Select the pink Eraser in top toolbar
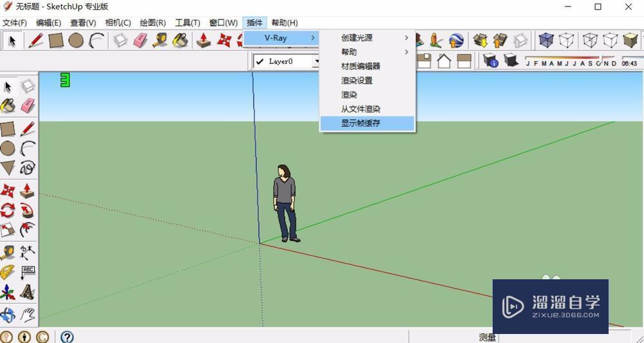 tap(140, 41)
